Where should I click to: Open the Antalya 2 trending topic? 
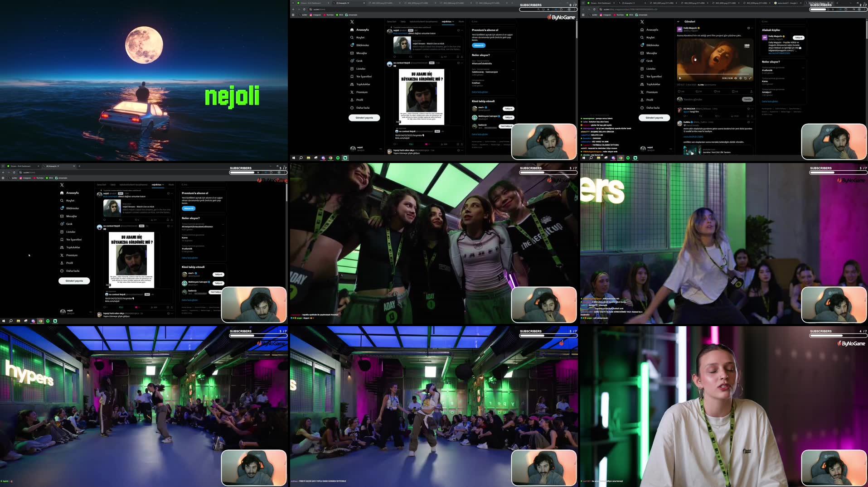click(767, 92)
